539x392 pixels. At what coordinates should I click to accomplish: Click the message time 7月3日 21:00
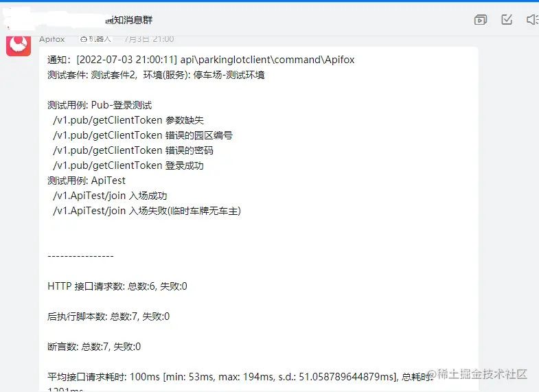[149, 39]
